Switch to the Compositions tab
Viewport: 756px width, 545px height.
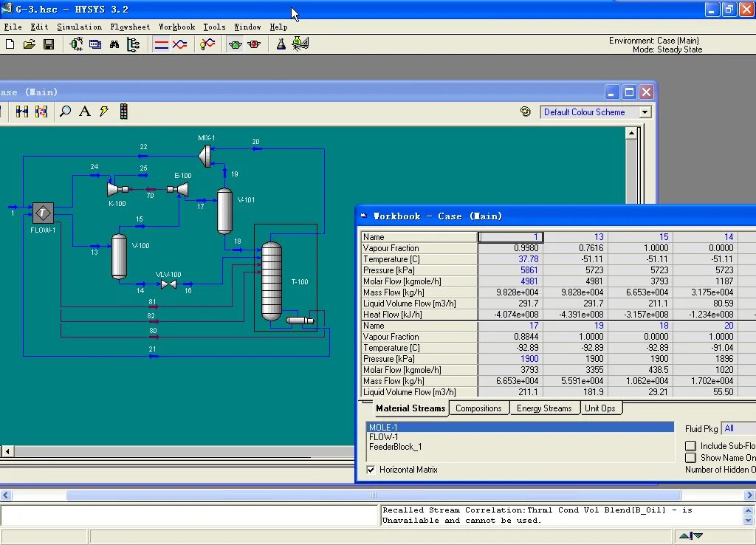point(478,408)
